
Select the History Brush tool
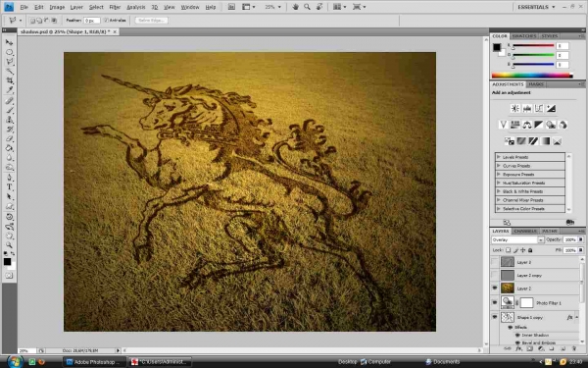click(x=10, y=130)
